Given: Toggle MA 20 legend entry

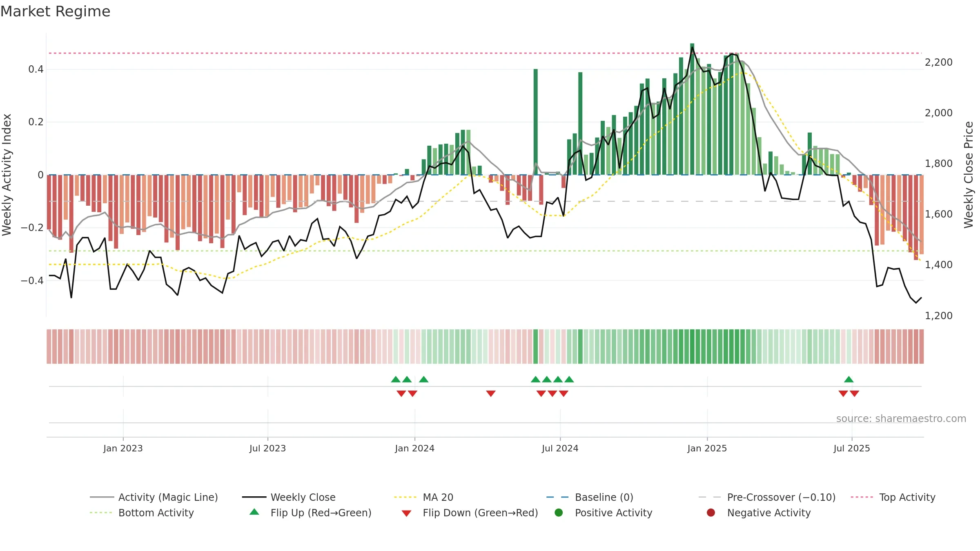Looking at the screenshot, I should coord(423,497).
